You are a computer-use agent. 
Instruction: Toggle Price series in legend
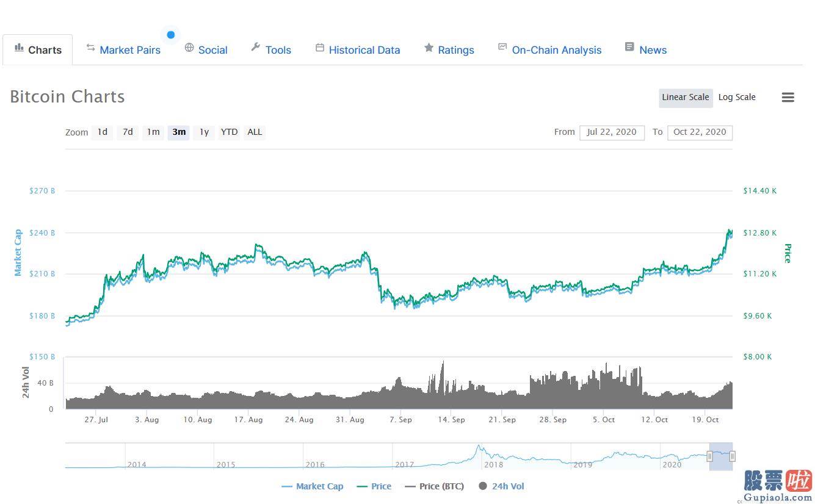click(374, 486)
